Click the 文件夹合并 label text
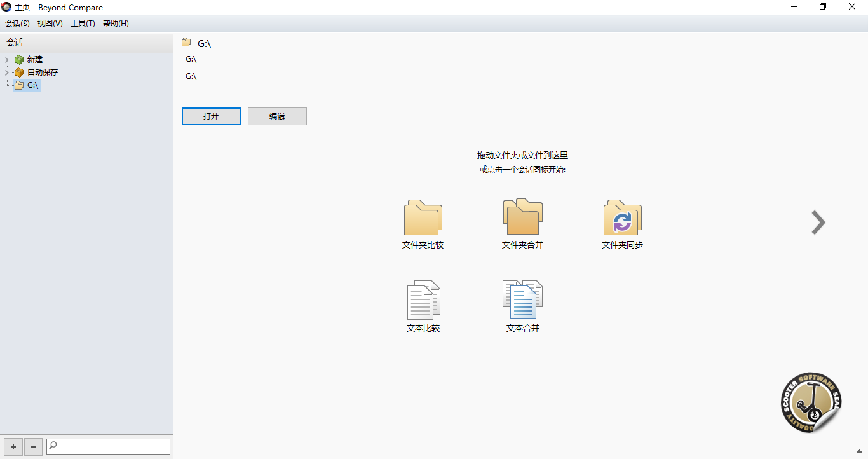 522,245
